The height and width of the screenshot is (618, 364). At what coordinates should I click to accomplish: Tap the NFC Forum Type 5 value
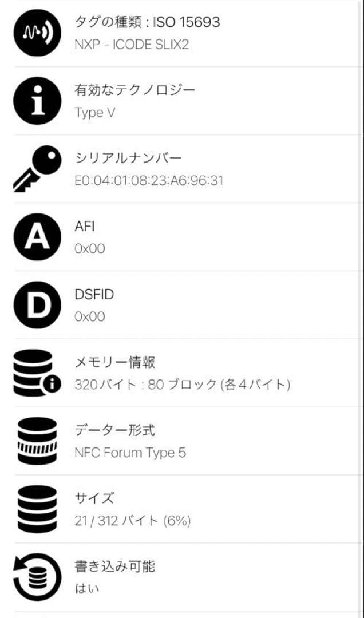click(x=130, y=453)
